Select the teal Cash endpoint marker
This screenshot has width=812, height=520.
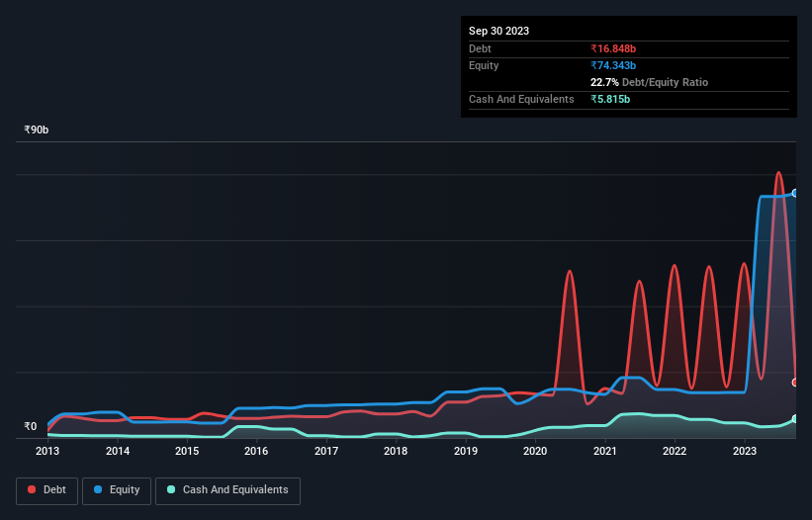coord(795,419)
